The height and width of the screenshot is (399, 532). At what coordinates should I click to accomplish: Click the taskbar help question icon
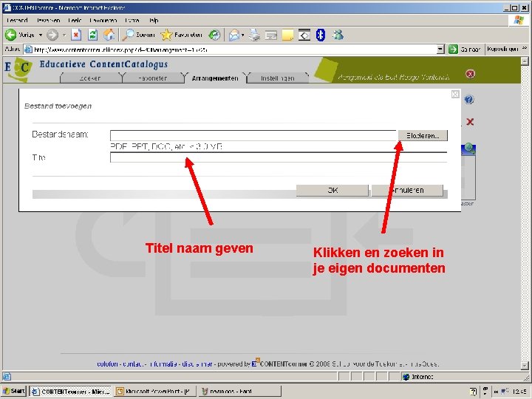tap(474, 392)
